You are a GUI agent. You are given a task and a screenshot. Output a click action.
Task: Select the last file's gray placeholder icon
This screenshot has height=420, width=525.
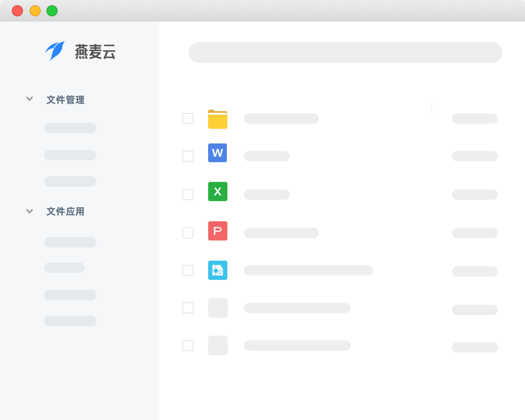[217, 345]
